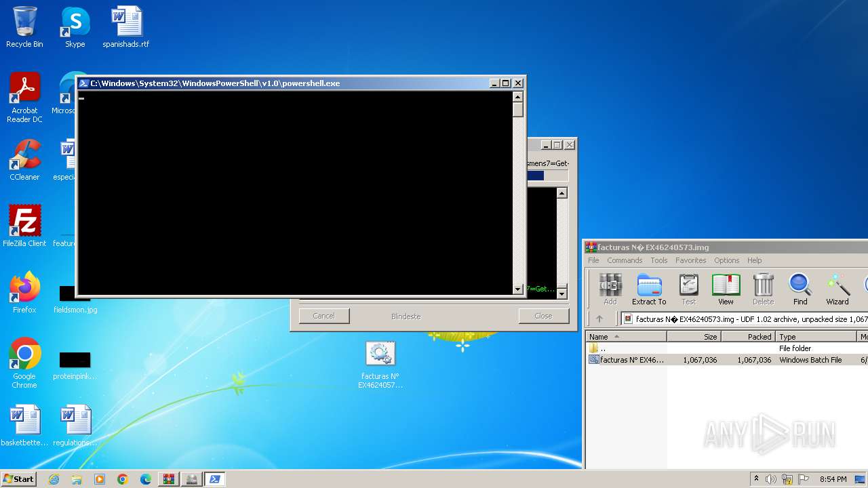Click the Delete trash icon in WinRAR
Image resolution: width=868 pixels, height=488 pixels.
(x=763, y=289)
